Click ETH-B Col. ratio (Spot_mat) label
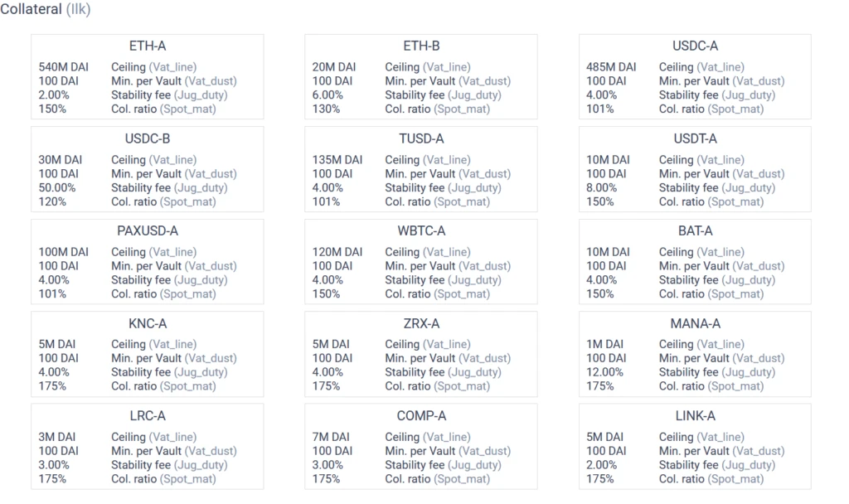 point(438,109)
